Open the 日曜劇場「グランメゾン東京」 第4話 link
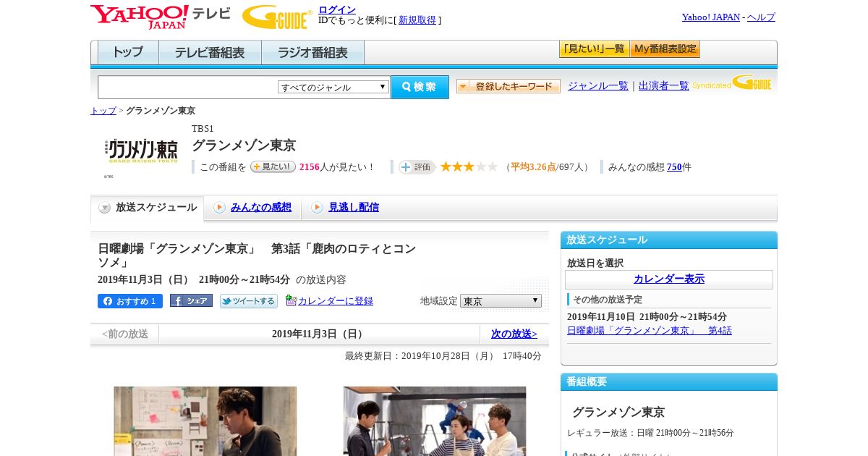Screen dimensions: 868x456 pyautogui.click(x=650, y=330)
